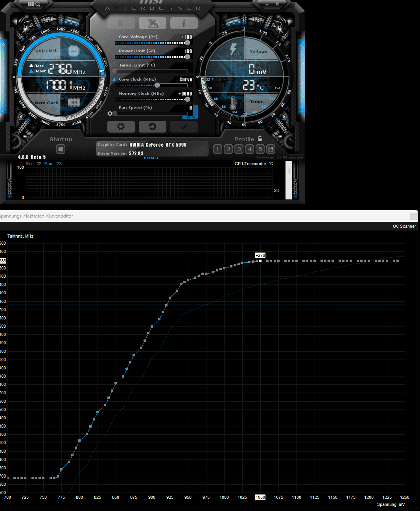Open the information 'i' button
The height and width of the screenshot is (511, 420).
pos(184,24)
